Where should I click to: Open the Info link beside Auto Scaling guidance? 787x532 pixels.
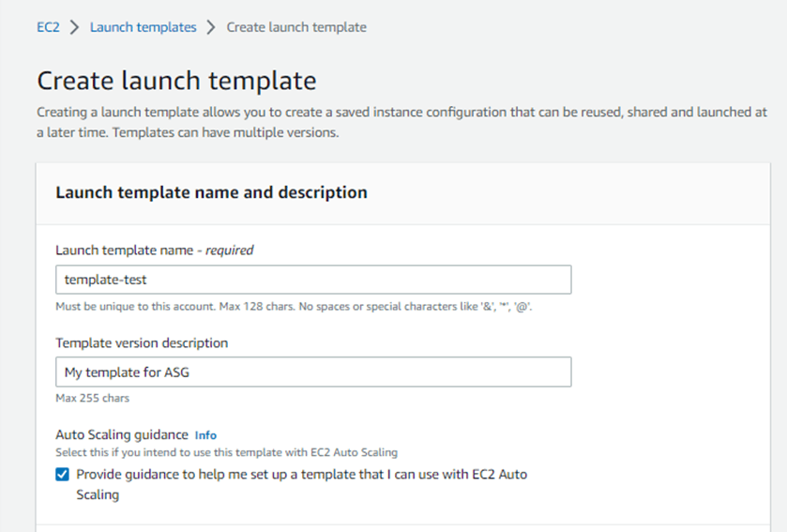205,435
